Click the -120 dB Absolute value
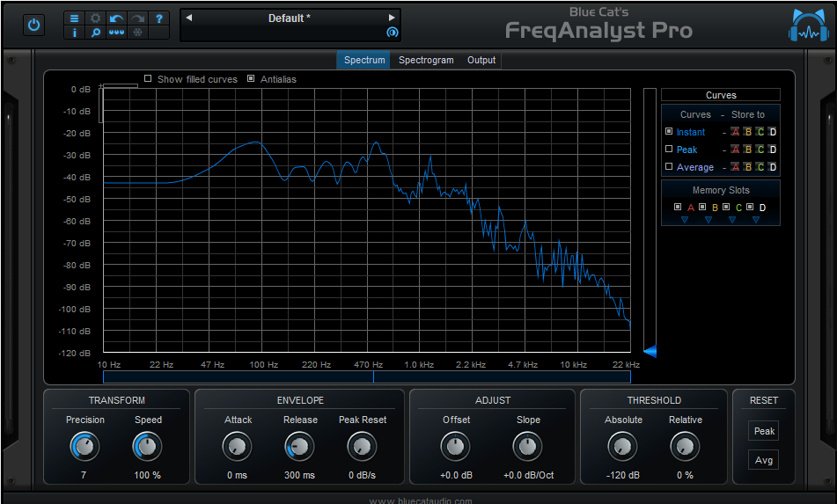 [623, 475]
